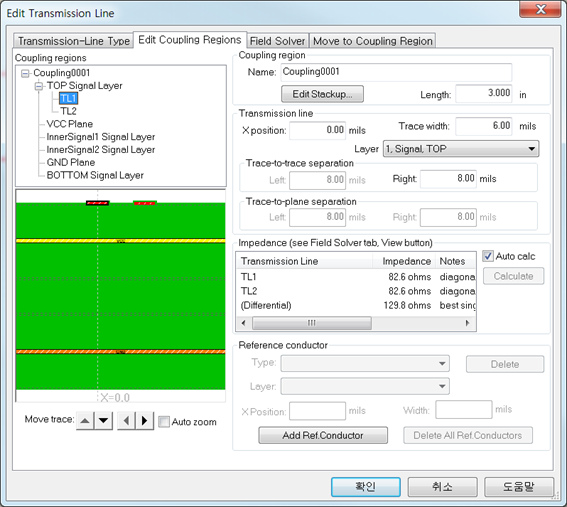Click the Add Ref.Conductor button
This screenshot has width=567, height=507.
click(x=323, y=435)
